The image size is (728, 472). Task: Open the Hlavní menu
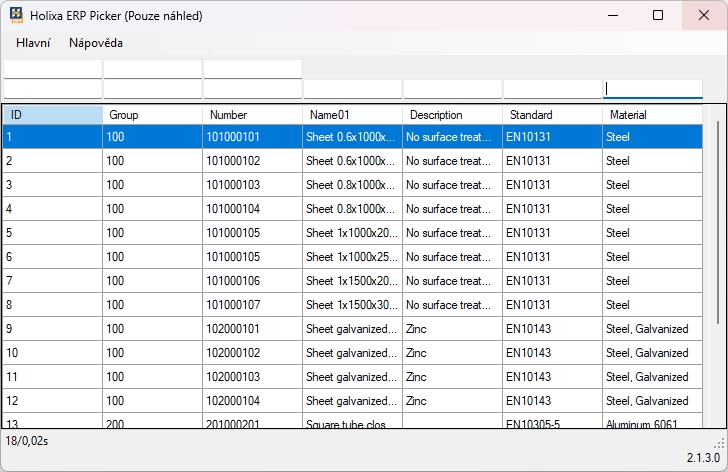click(33, 43)
